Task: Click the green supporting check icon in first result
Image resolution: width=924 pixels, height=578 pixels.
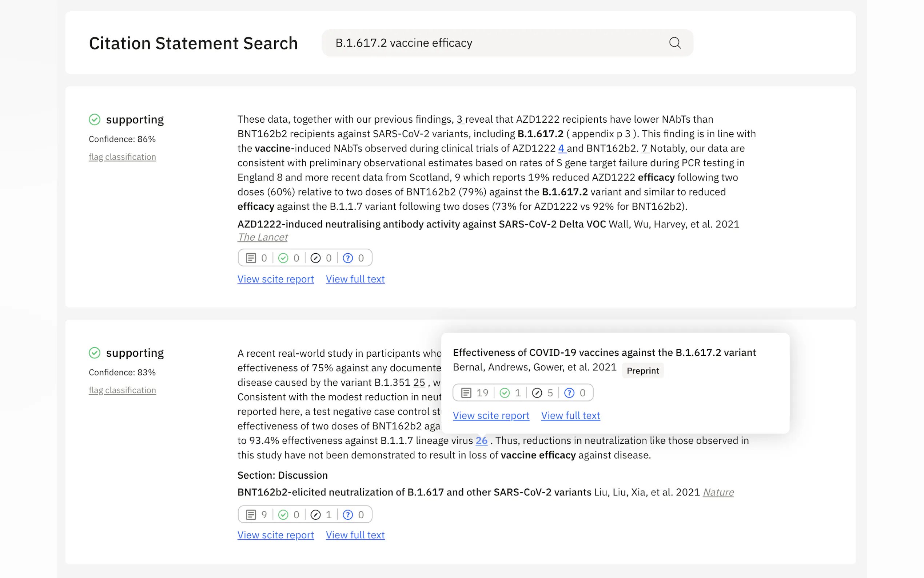Action: click(94, 120)
